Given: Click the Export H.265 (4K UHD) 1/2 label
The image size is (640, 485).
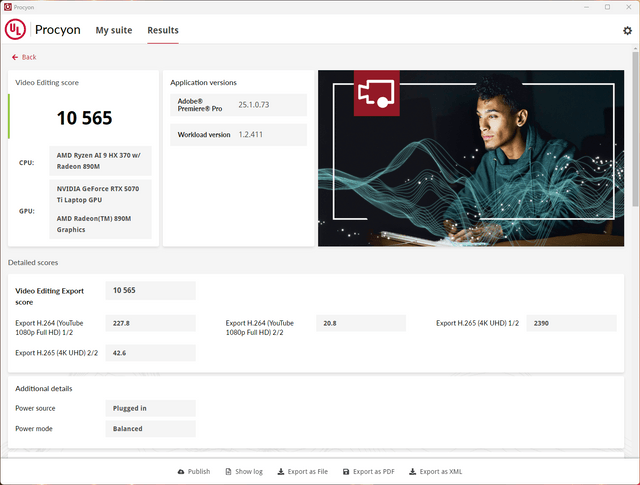Looking at the screenshot, I should [x=478, y=323].
